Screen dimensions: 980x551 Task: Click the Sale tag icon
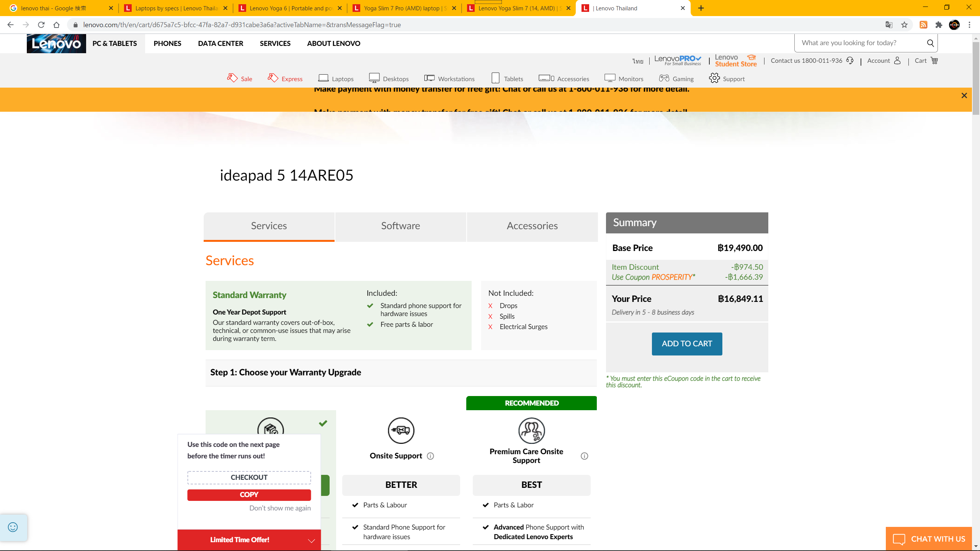coord(232,78)
